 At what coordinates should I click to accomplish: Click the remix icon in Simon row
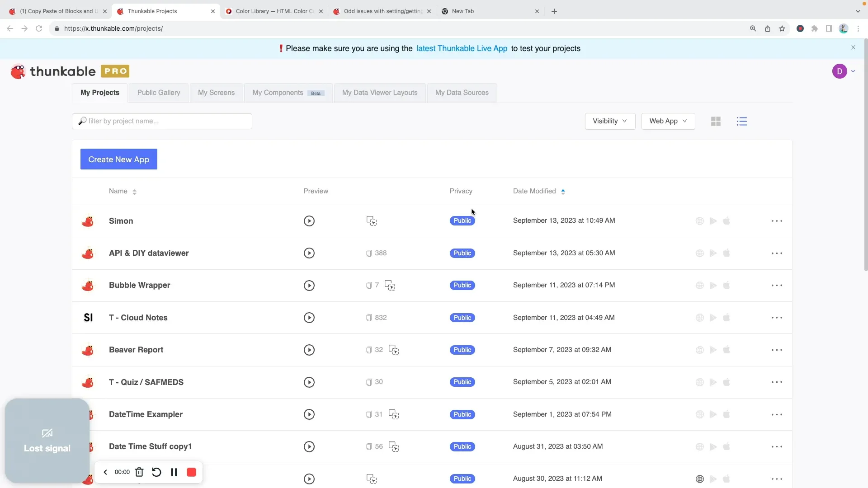click(372, 221)
